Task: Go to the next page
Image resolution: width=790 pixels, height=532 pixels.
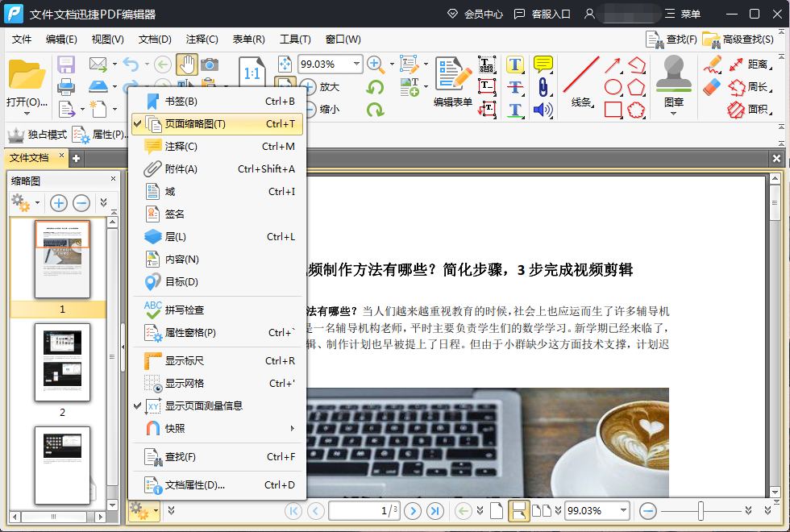Action: (413, 511)
